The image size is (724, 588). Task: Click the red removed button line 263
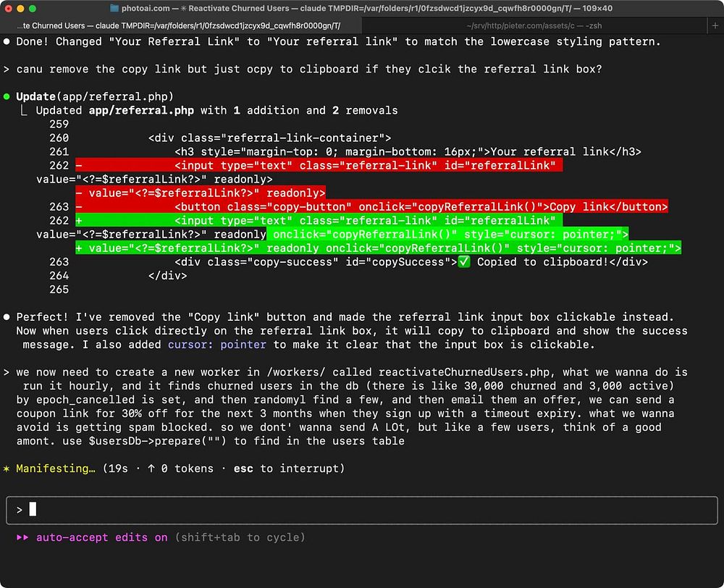371,207
